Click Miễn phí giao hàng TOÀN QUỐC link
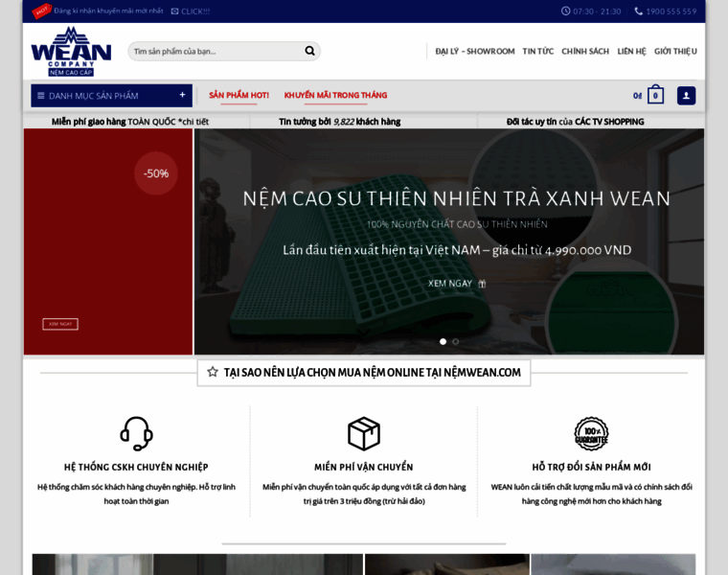This screenshot has width=728, height=575. click(x=130, y=122)
